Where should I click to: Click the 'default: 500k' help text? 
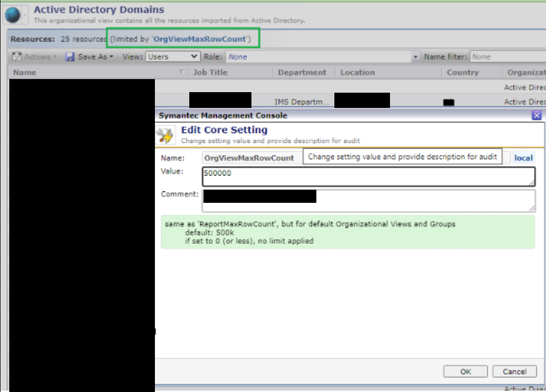click(x=209, y=233)
